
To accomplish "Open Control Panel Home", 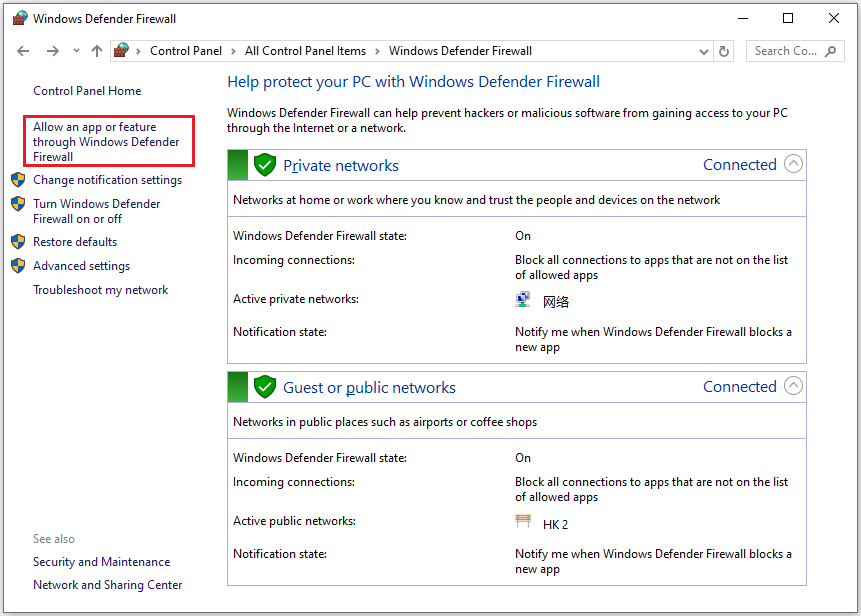I will 87,91.
